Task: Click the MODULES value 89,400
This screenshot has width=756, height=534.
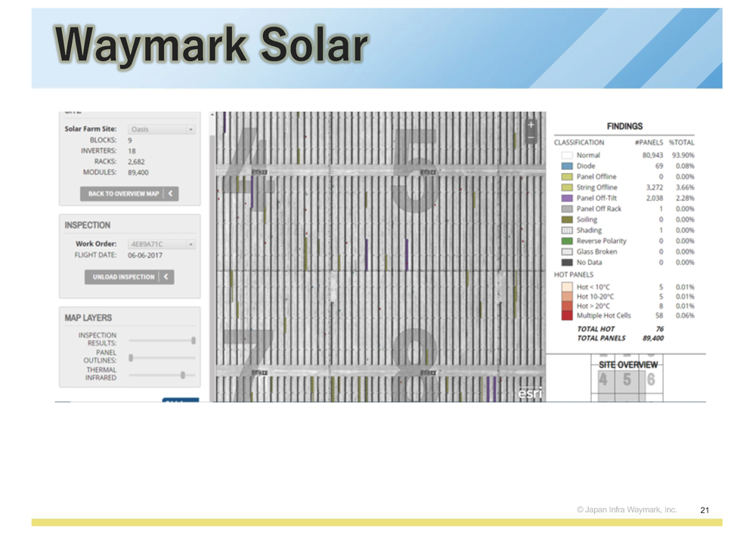Action: (138, 172)
